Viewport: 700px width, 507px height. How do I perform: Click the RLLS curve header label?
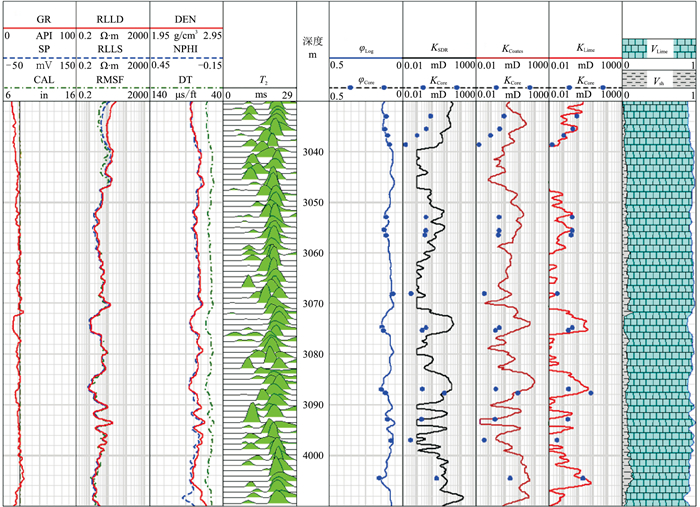(112, 48)
